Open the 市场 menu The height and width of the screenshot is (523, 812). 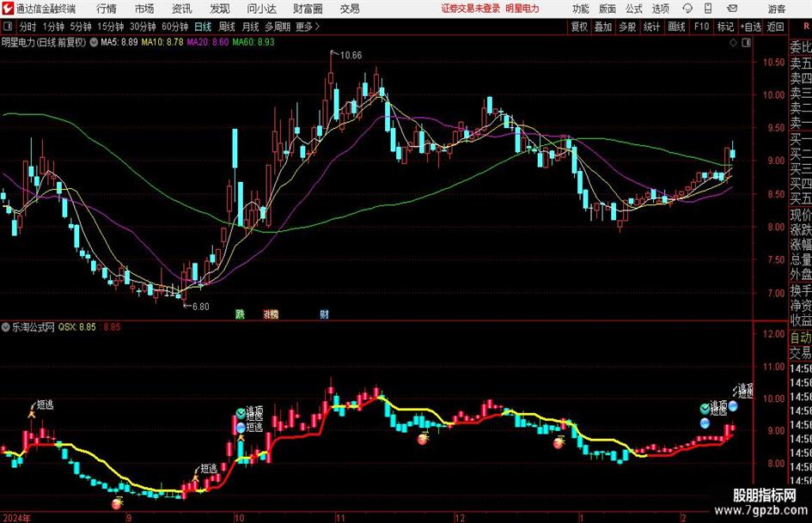[x=144, y=9]
